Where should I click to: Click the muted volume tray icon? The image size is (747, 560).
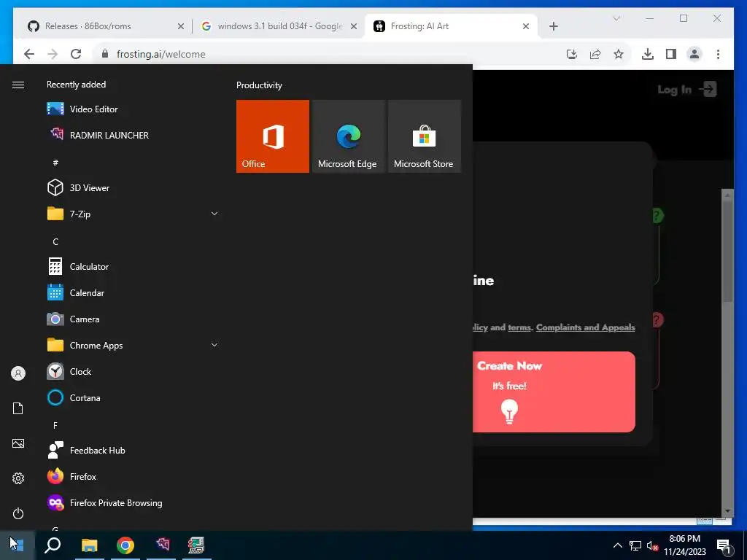point(652,545)
